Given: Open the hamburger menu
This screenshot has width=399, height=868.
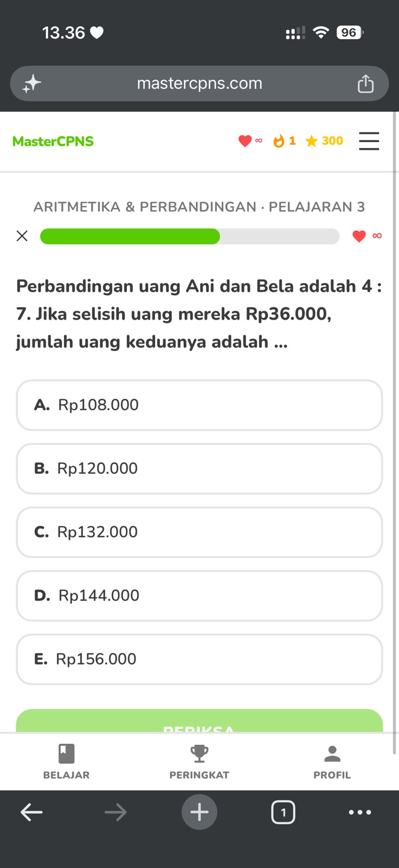Looking at the screenshot, I should (x=369, y=141).
